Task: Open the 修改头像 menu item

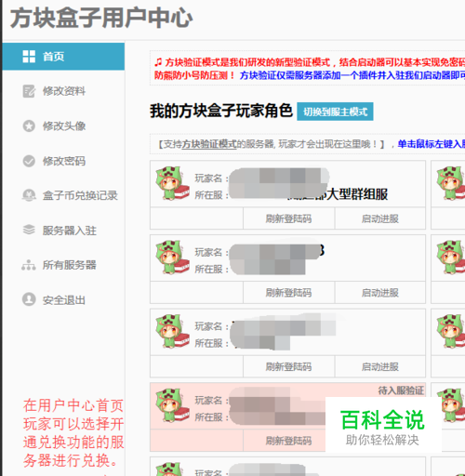Action: pos(63,126)
